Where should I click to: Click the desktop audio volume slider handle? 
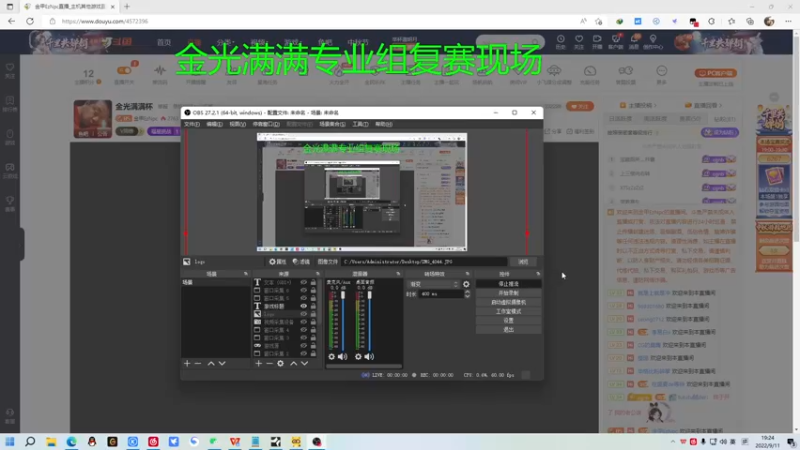pos(369,295)
